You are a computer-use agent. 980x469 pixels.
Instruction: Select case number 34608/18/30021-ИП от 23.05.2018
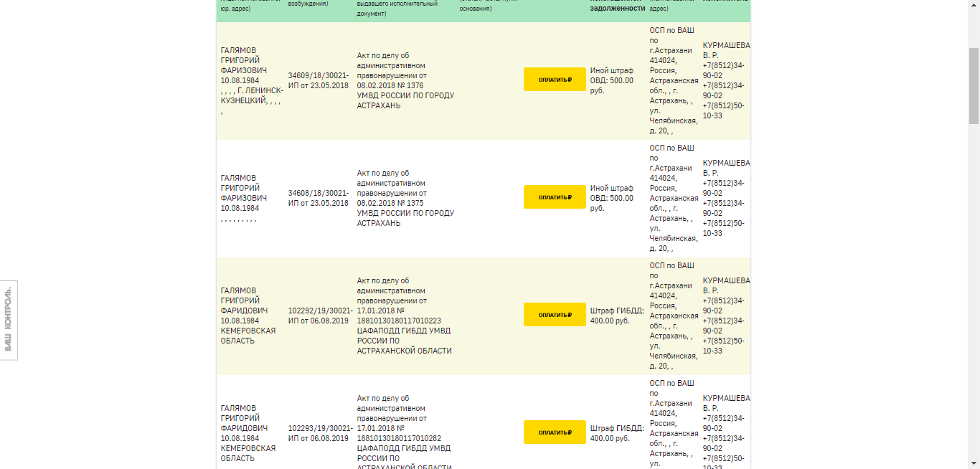point(320,198)
